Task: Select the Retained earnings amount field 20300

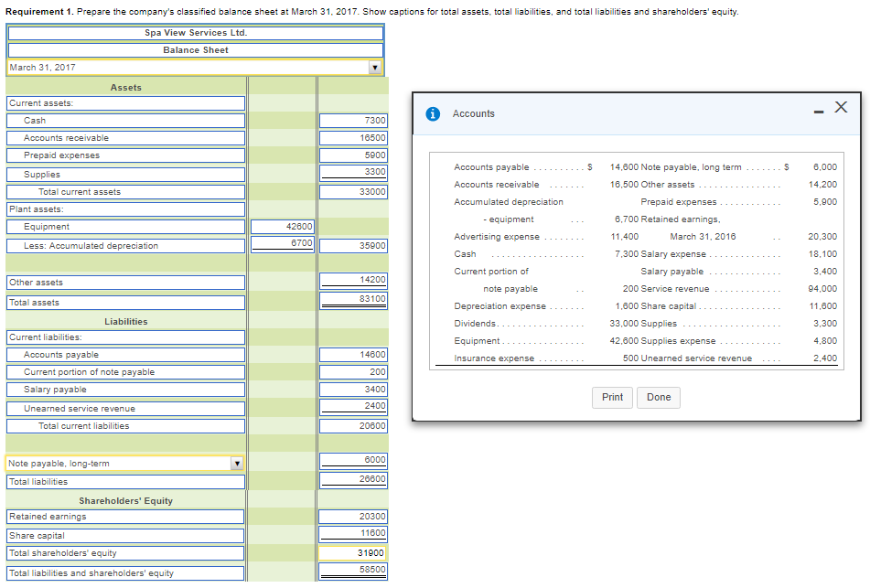Action: [x=353, y=517]
